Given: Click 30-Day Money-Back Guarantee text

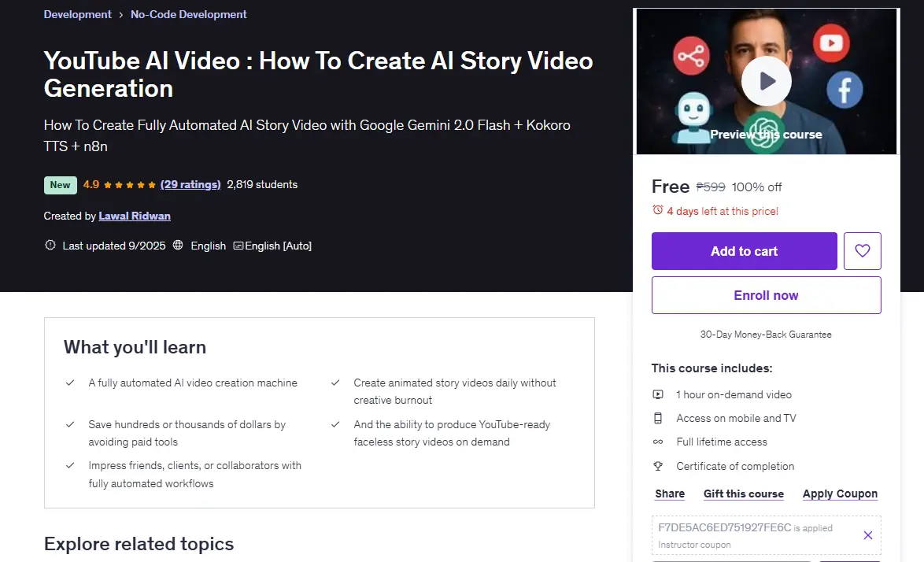Looking at the screenshot, I should point(766,334).
